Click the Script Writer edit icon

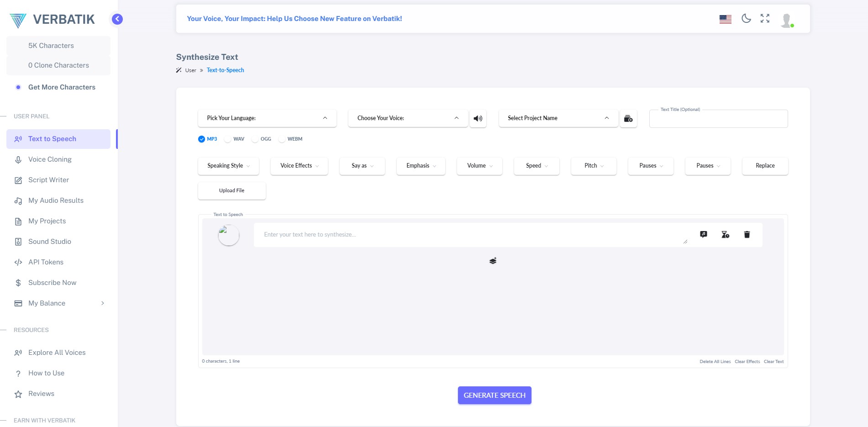point(18,180)
